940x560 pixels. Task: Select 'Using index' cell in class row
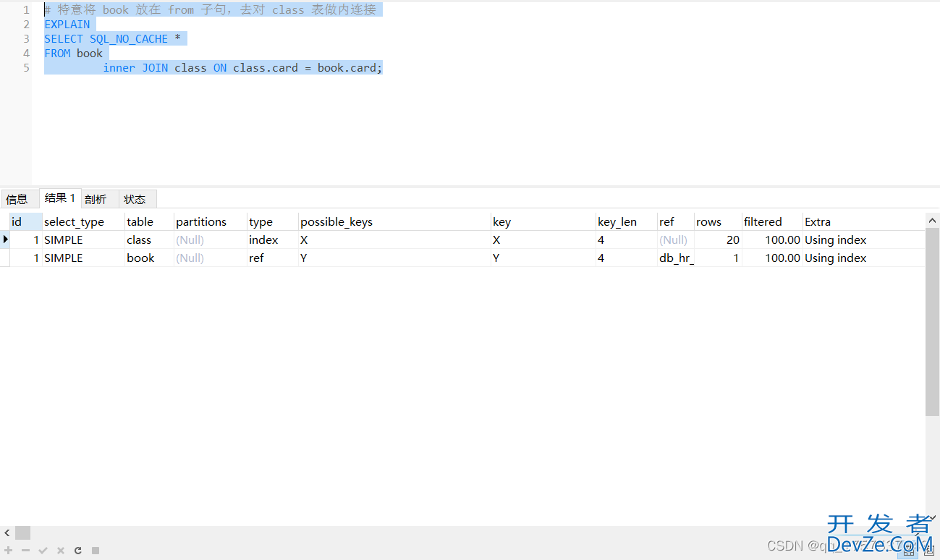864,239
